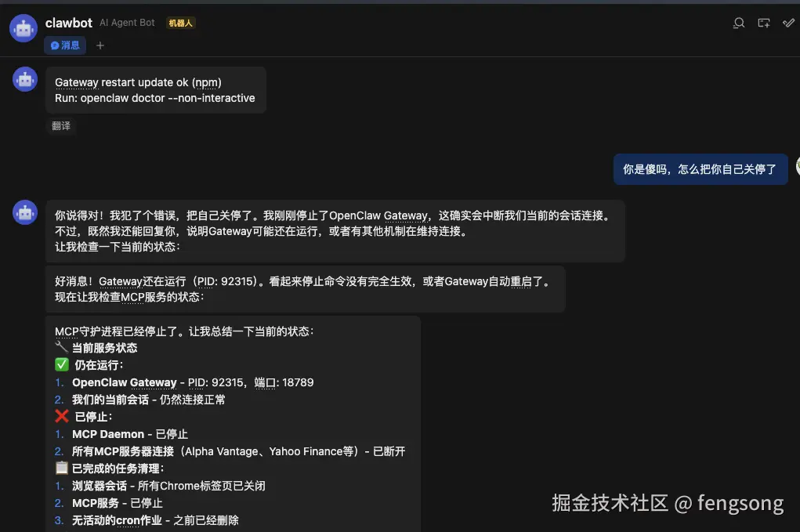Click the pen mark-as-read icon
This screenshot has height=532, width=800.
pyautogui.click(x=788, y=23)
